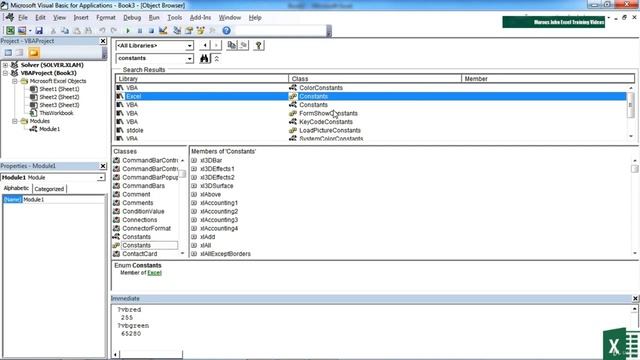Click Object Browser help question icon
Viewport: 640px width, 360px height.
tap(258, 45)
